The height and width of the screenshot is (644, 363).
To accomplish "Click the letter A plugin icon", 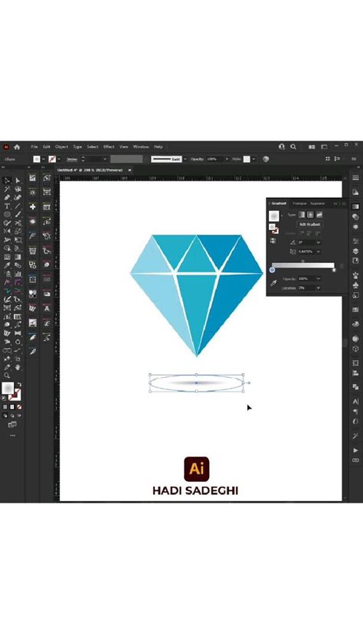I will coord(47,308).
